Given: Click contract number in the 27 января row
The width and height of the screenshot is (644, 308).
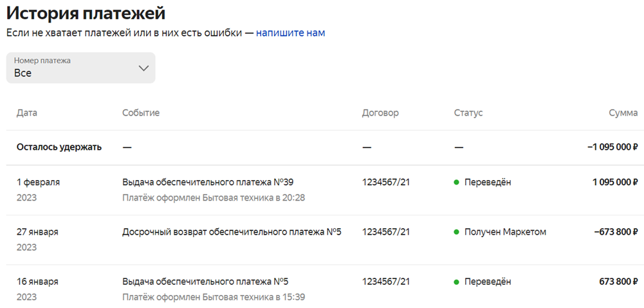Looking at the screenshot, I should [x=386, y=231].
